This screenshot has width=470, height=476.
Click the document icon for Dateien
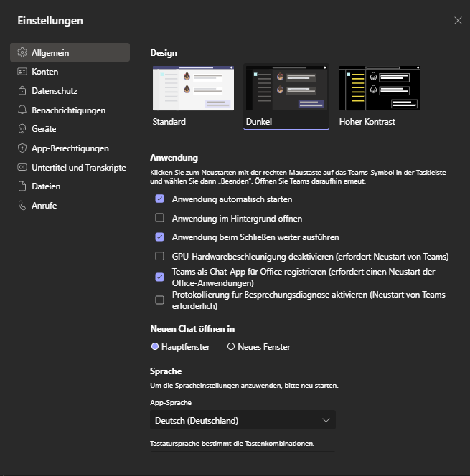(22, 186)
